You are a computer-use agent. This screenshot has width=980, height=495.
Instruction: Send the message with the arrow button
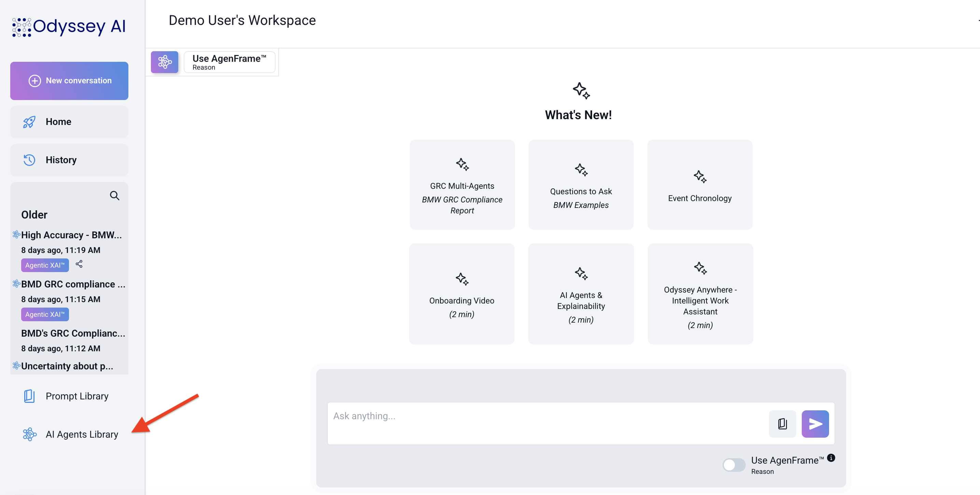pyautogui.click(x=815, y=423)
